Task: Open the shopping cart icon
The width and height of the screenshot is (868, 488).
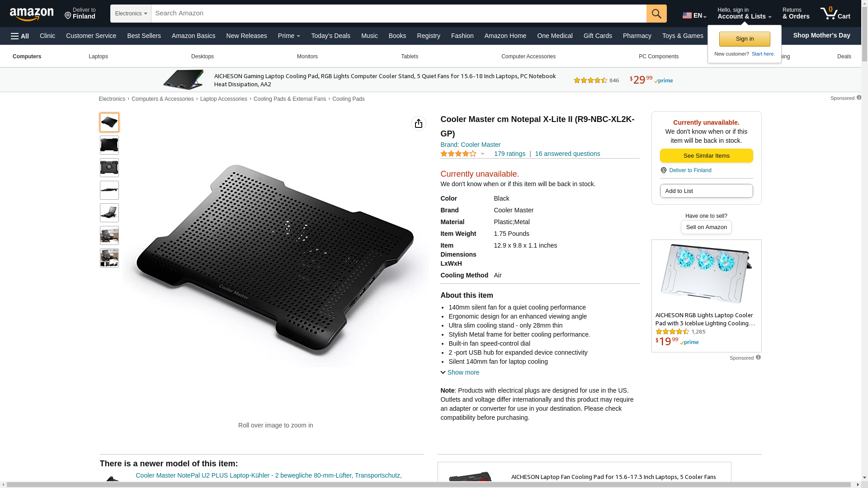Action: 835,14
